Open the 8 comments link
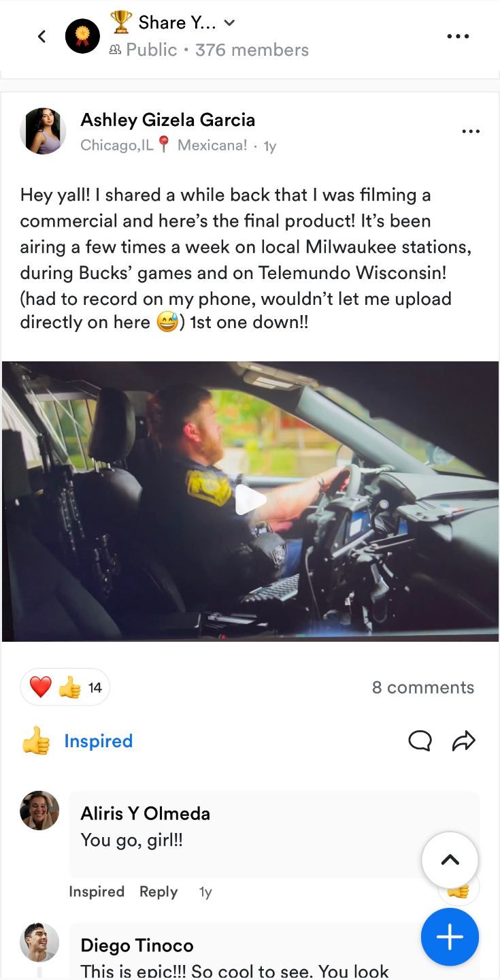500x980 pixels. (423, 687)
